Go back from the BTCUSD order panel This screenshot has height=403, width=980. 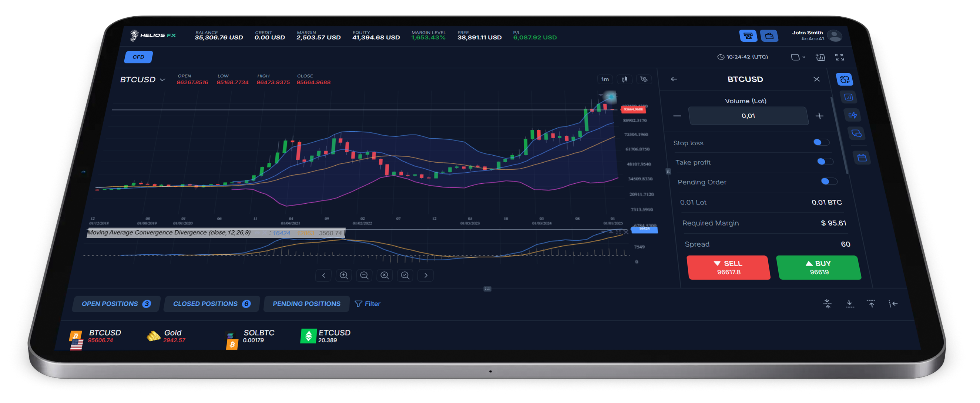674,79
